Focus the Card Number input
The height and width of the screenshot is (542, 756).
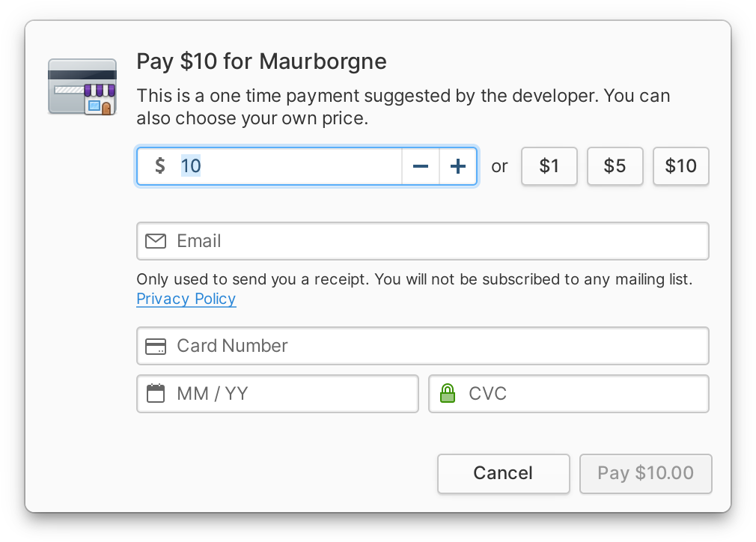tap(434, 346)
